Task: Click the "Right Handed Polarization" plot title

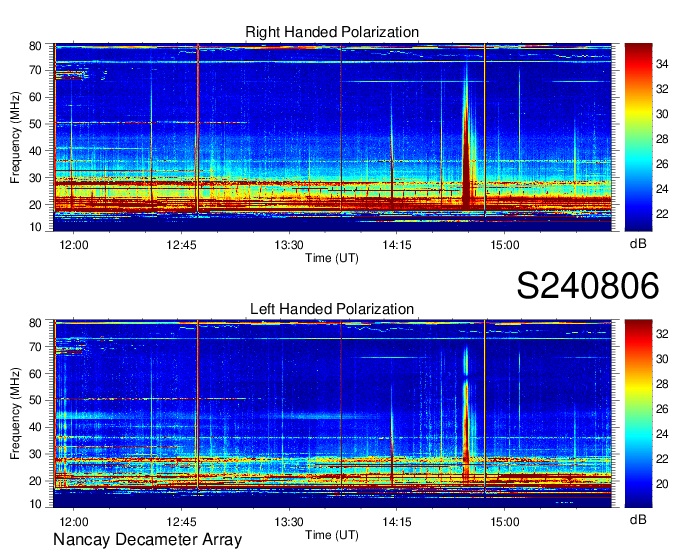Action: click(332, 32)
